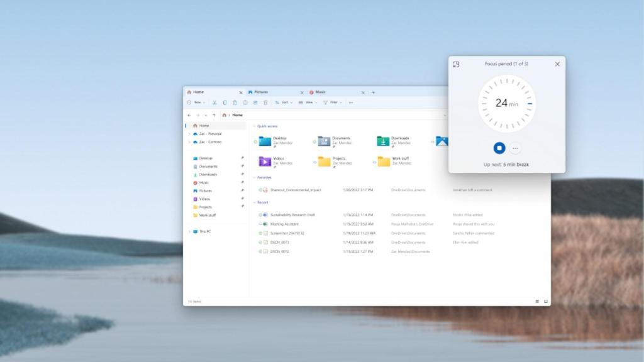644x362 pixels.
Task: Click the compact overlay icon in Focus window
Action: 455,64
